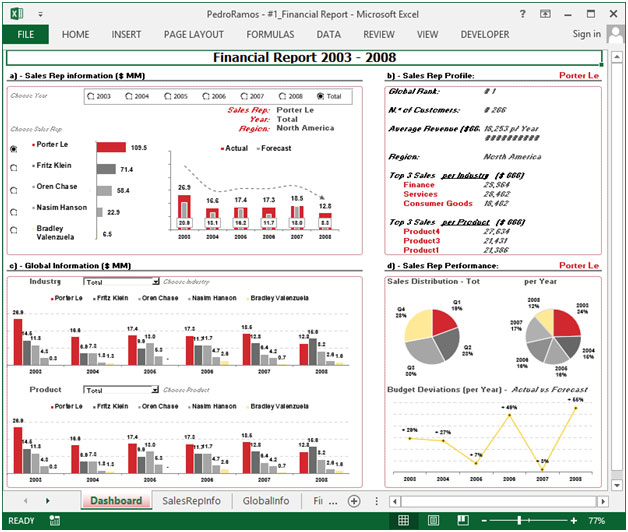Click the READY status bar text
The image size is (628, 532).
(x=21, y=521)
